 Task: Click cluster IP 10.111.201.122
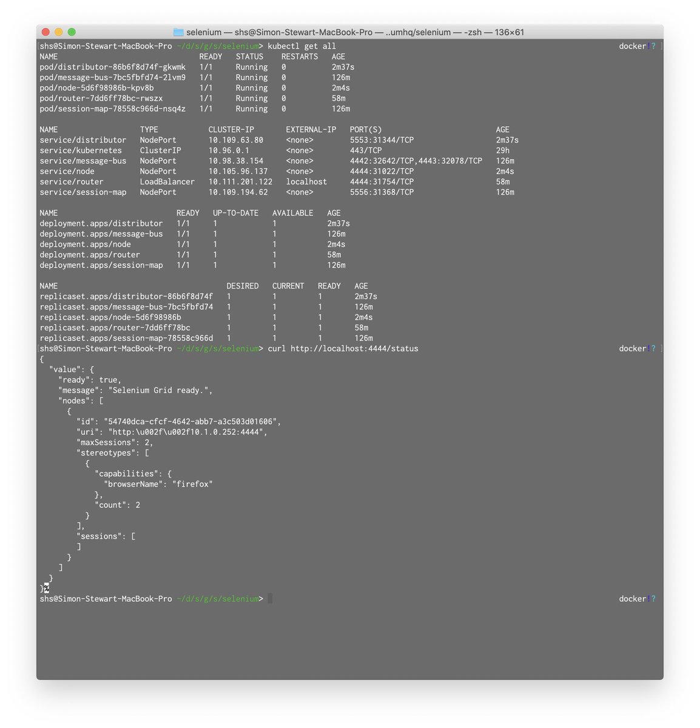[x=241, y=181]
